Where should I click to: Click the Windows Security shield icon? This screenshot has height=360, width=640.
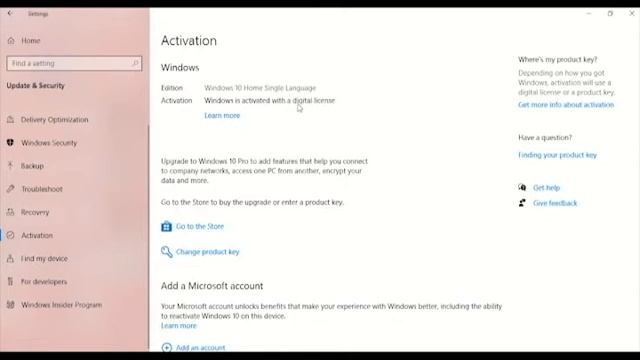pyautogui.click(x=11, y=142)
